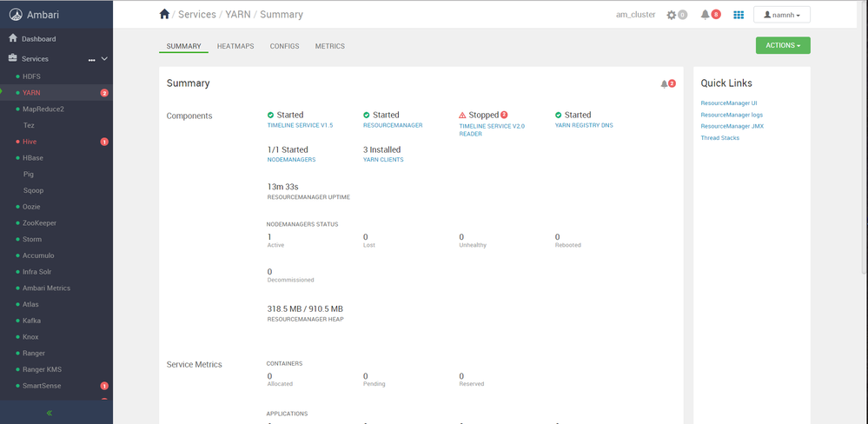Open the alerts bell in the top bar
The height and width of the screenshot is (424, 868).
pyautogui.click(x=705, y=15)
